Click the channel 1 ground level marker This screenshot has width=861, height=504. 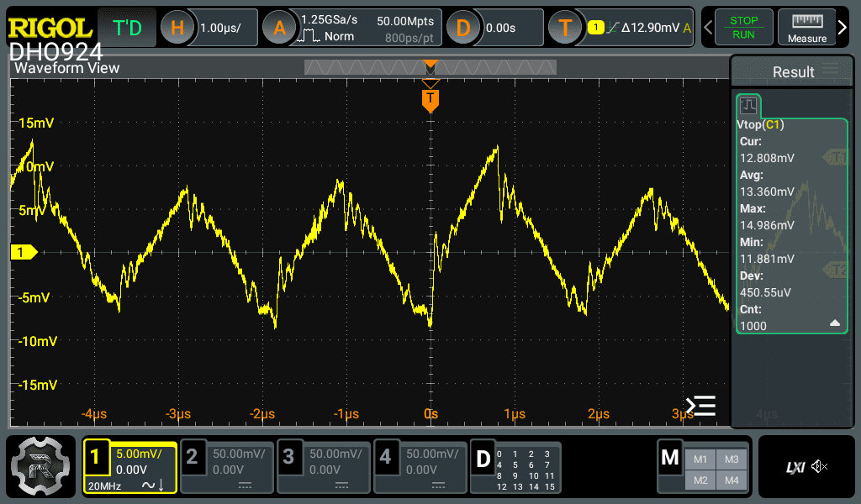point(24,252)
